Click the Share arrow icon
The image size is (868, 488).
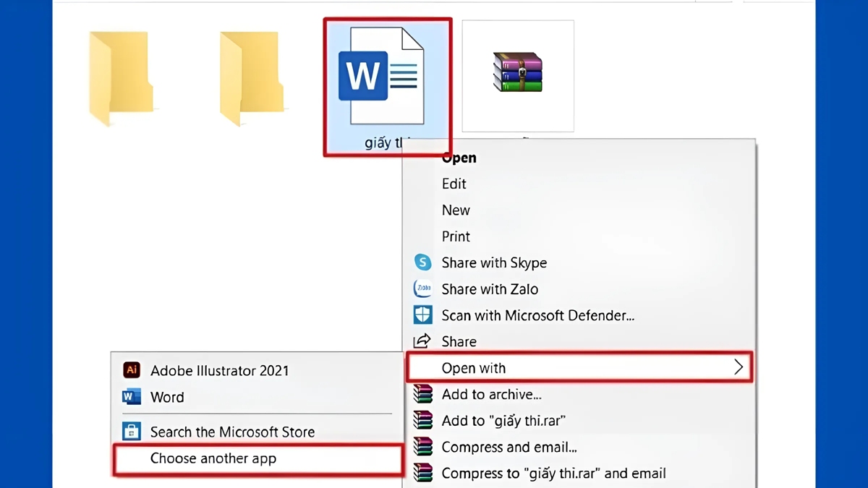tap(422, 341)
